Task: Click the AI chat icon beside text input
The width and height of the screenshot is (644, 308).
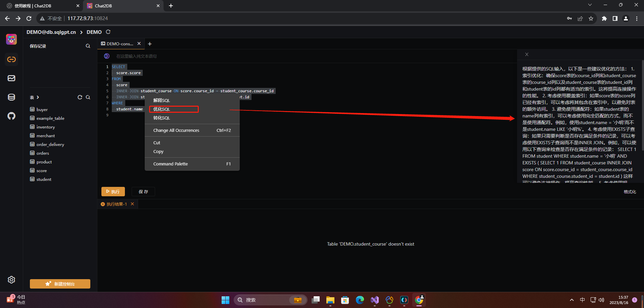Action: pyautogui.click(x=107, y=56)
